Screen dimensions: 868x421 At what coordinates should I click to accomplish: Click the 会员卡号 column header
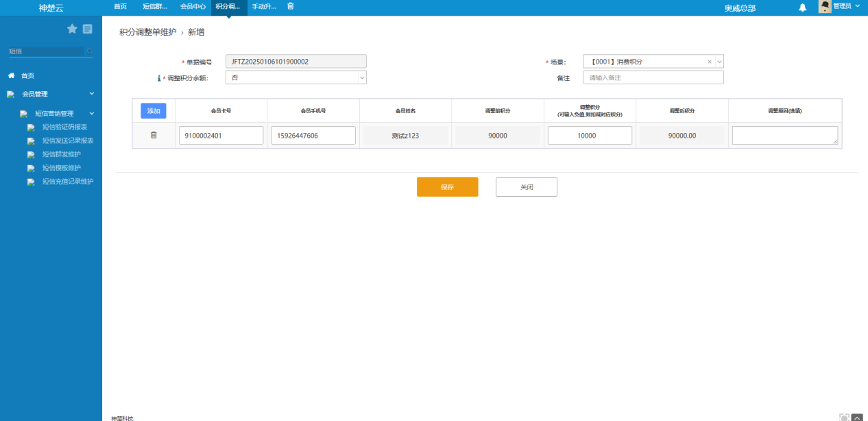pos(221,110)
